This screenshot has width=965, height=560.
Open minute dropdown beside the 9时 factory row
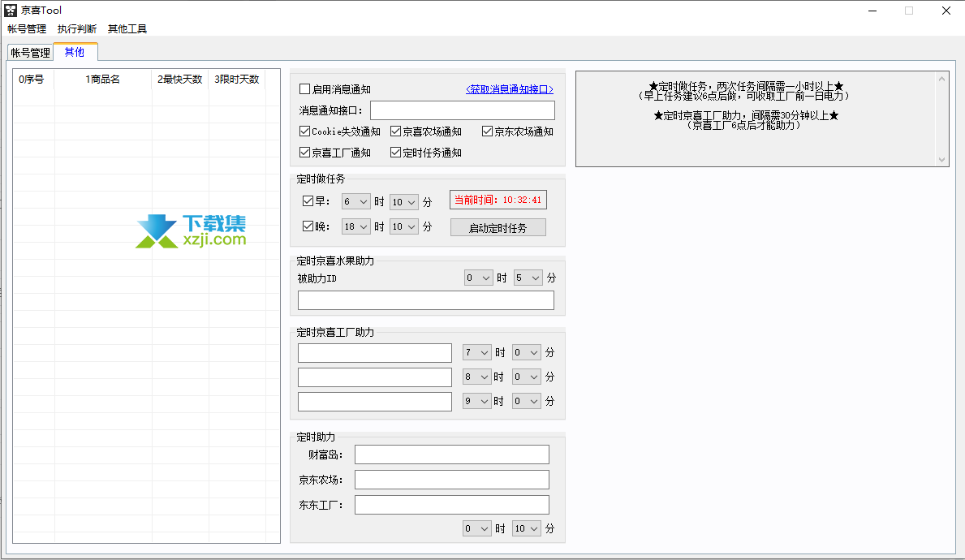point(526,401)
